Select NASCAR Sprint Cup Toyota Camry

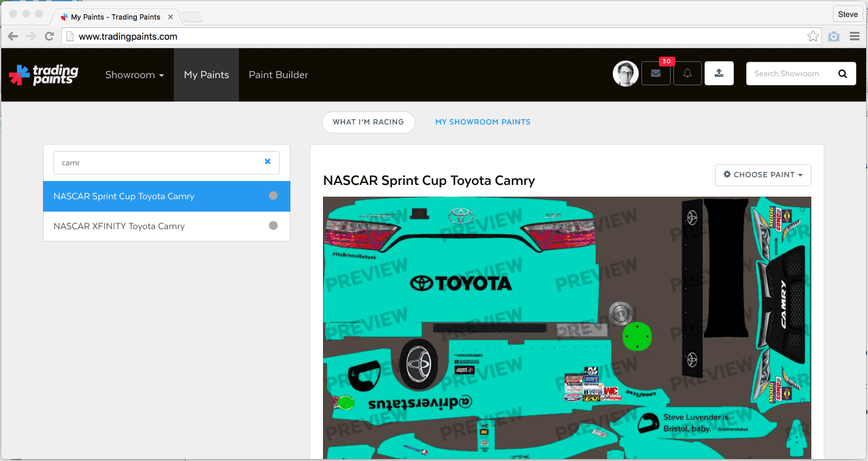click(x=167, y=196)
